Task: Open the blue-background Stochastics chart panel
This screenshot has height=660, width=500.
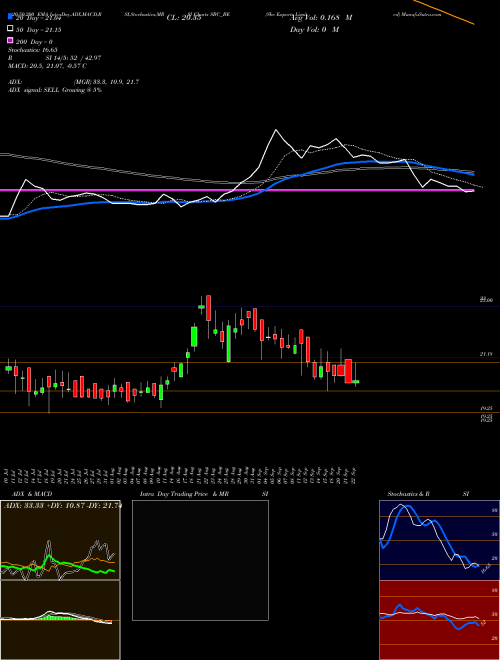Action: pos(439,540)
